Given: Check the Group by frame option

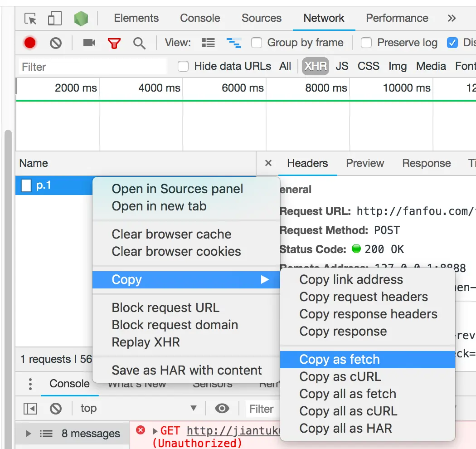Looking at the screenshot, I should coord(257,42).
